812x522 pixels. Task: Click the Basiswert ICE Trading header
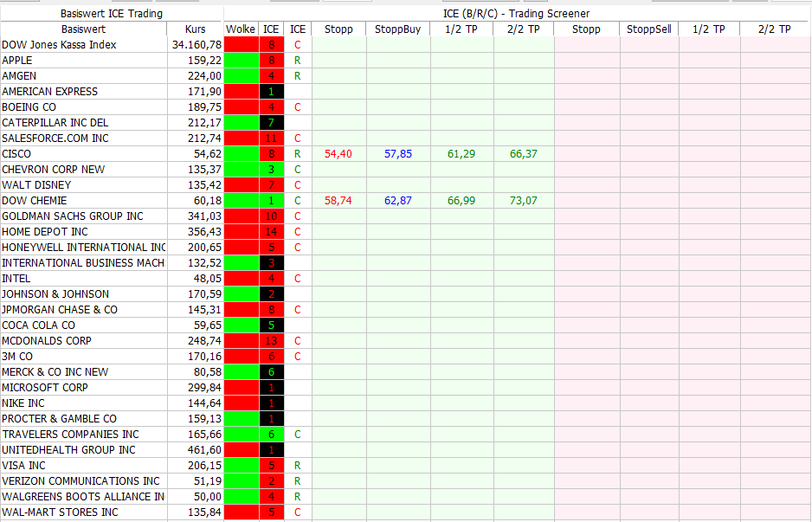[112, 14]
